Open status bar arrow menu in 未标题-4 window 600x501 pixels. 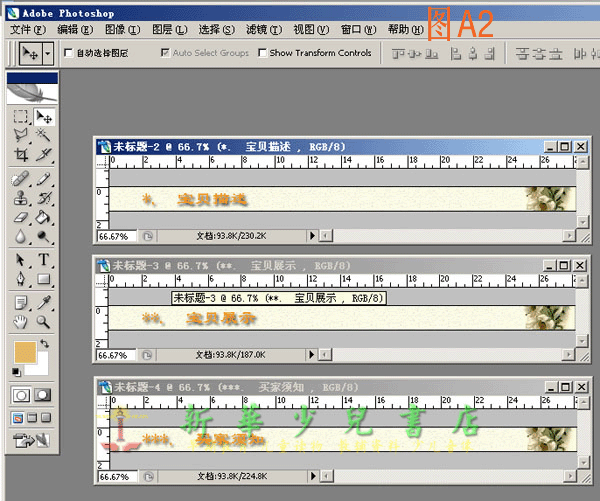coord(313,476)
